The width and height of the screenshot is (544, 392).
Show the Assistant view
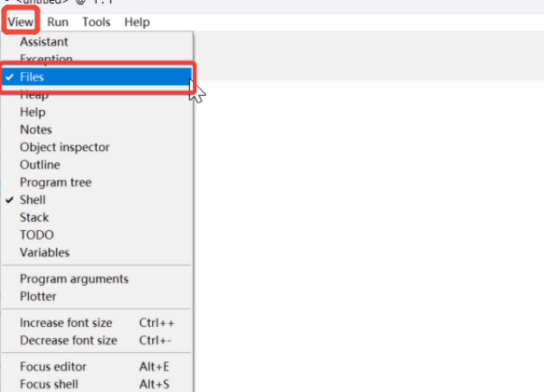44,42
